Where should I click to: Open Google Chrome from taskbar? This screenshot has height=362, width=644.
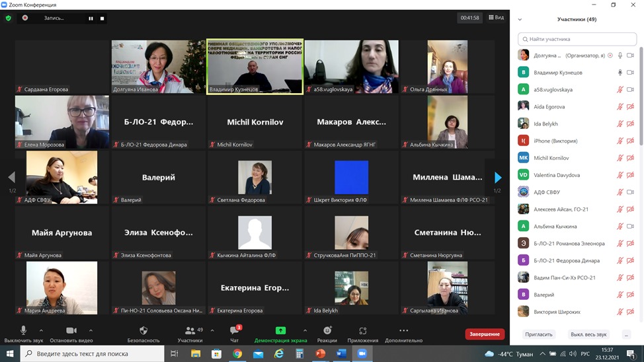(x=237, y=353)
